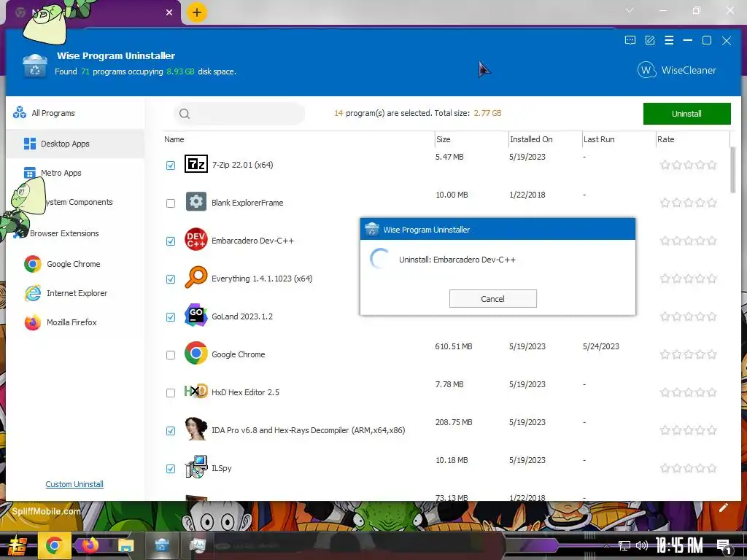Image resolution: width=747 pixels, height=560 pixels.
Task: Open the hamburger menu in the header
Action: 669,41
